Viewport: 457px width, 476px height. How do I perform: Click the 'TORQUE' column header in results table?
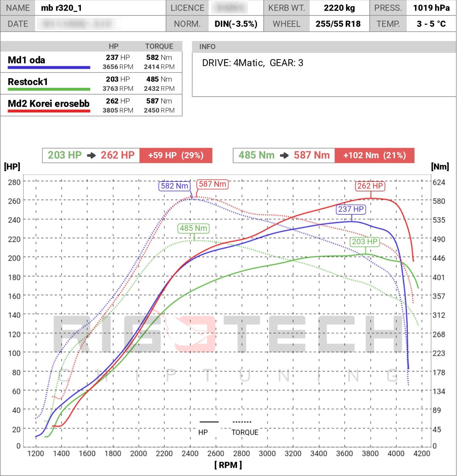coord(159,46)
